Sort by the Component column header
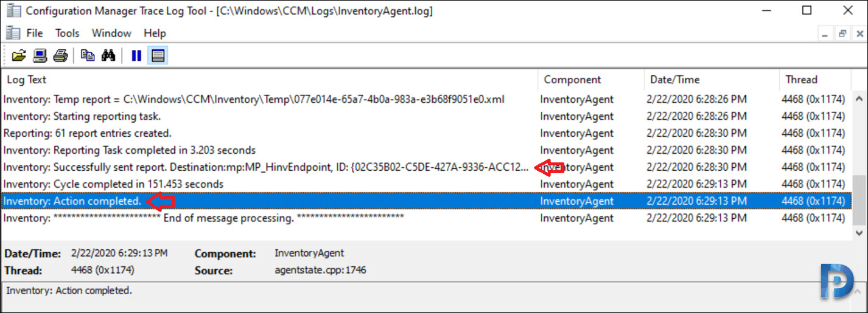This screenshot has height=313, width=868. 591,80
